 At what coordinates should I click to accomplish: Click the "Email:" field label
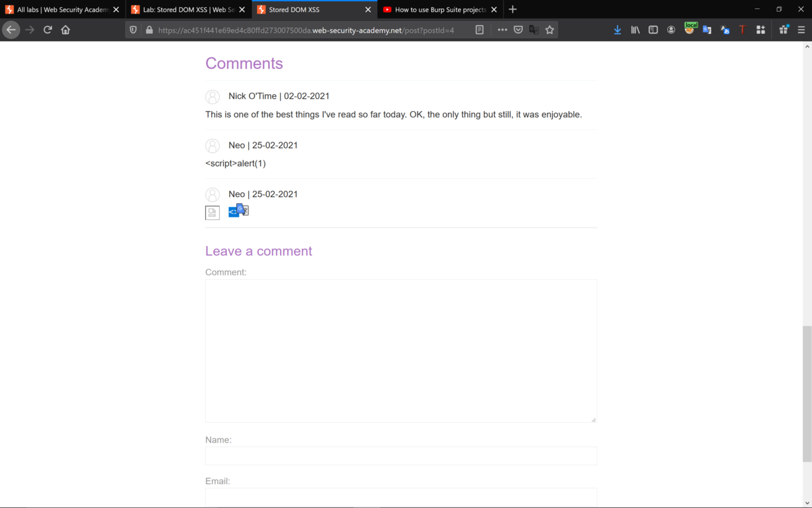pos(218,481)
